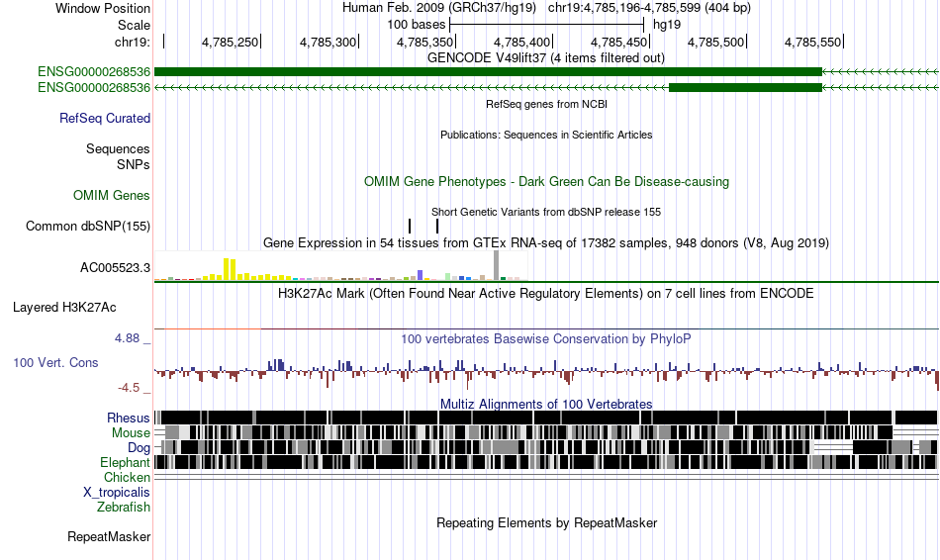Open OMIM Gene Phenotypes track title
This screenshot has height=560, width=940.
pyautogui.click(x=546, y=182)
